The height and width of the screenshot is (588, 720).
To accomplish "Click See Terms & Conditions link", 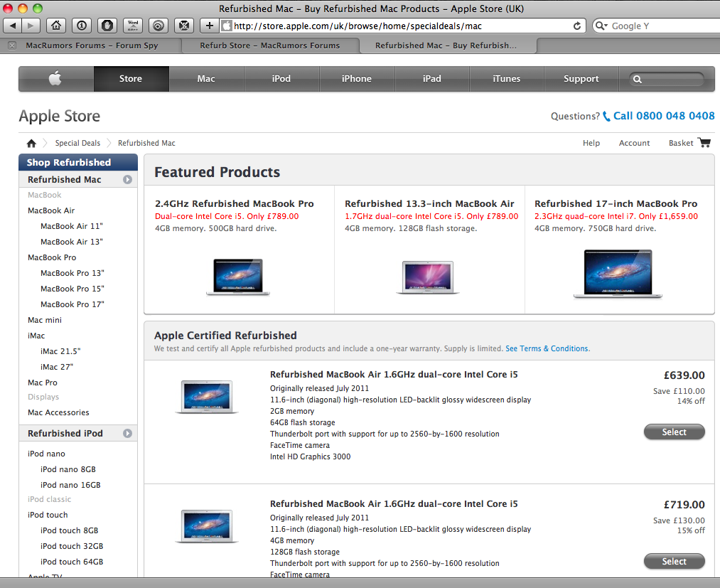I will [548, 348].
